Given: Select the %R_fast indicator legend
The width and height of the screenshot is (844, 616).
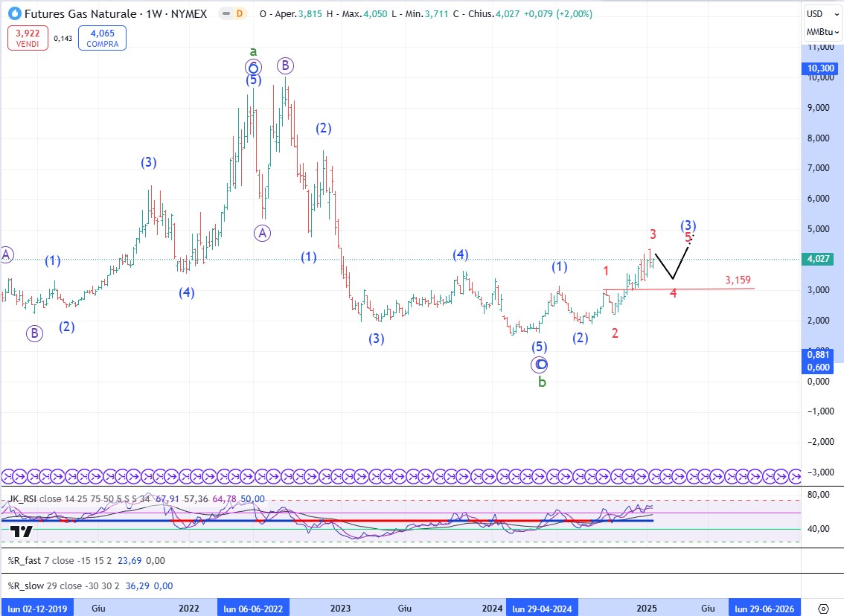Looking at the screenshot, I should click(26, 560).
